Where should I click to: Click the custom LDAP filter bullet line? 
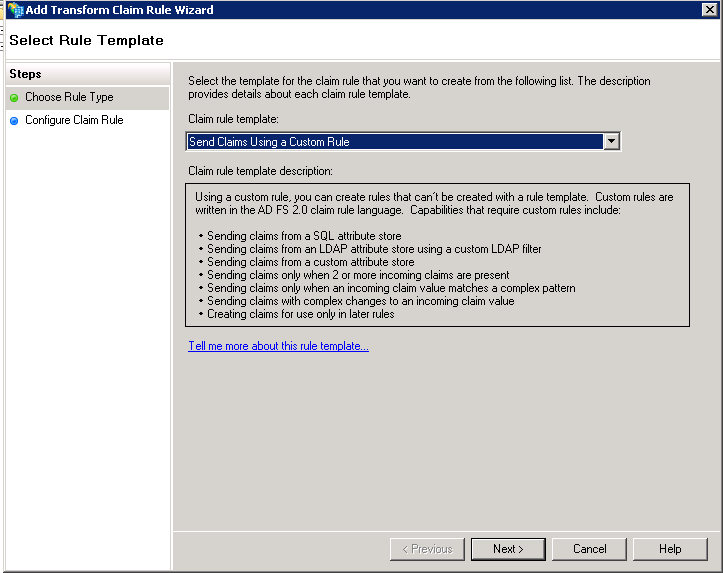pyautogui.click(x=374, y=249)
